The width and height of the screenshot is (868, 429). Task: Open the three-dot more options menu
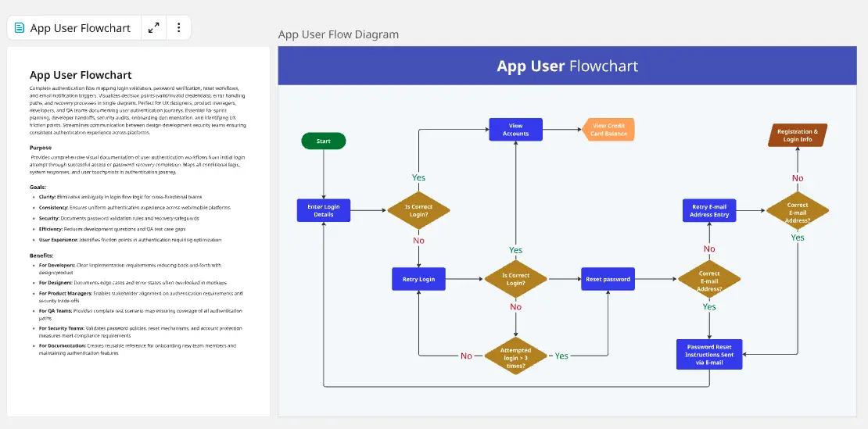pyautogui.click(x=178, y=28)
